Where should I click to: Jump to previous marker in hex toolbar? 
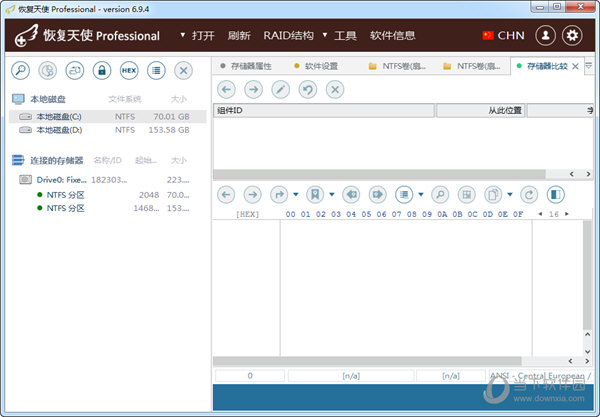click(351, 194)
